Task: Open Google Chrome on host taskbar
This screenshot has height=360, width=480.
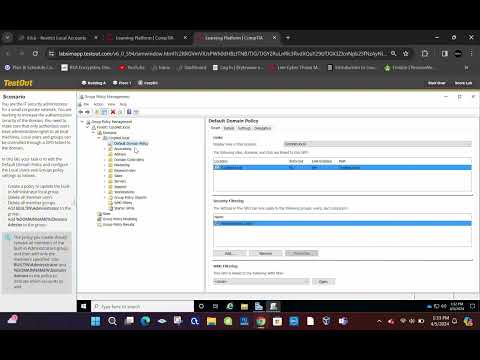Action: pos(261,321)
